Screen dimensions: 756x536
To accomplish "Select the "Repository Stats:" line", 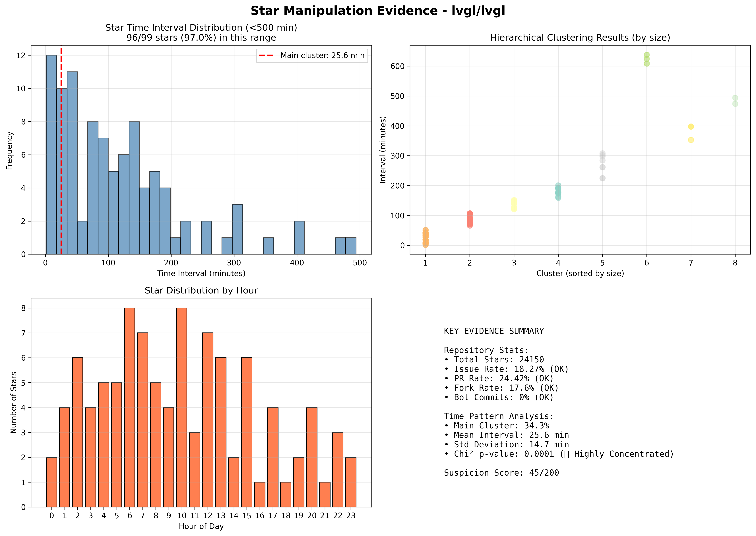I will pos(486,350).
